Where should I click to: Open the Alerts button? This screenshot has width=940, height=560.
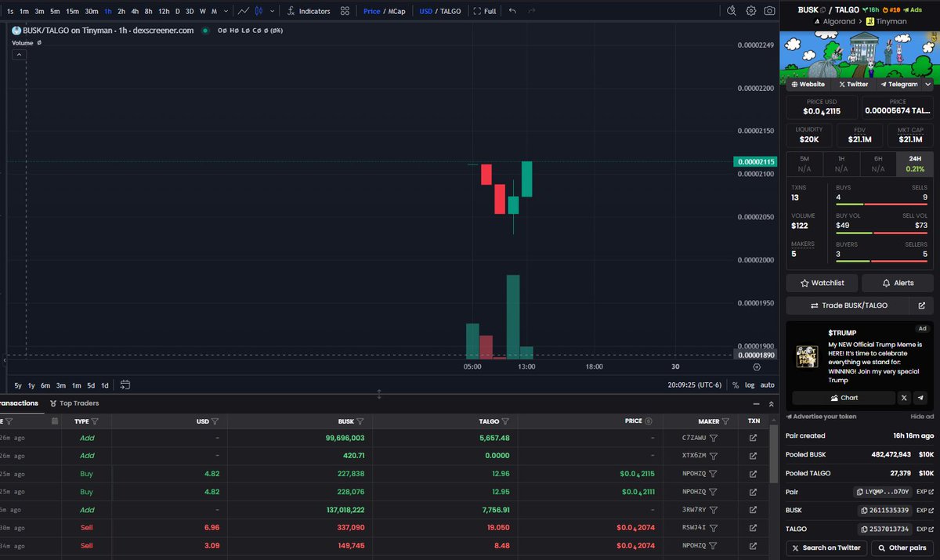(x=898, y=283)
